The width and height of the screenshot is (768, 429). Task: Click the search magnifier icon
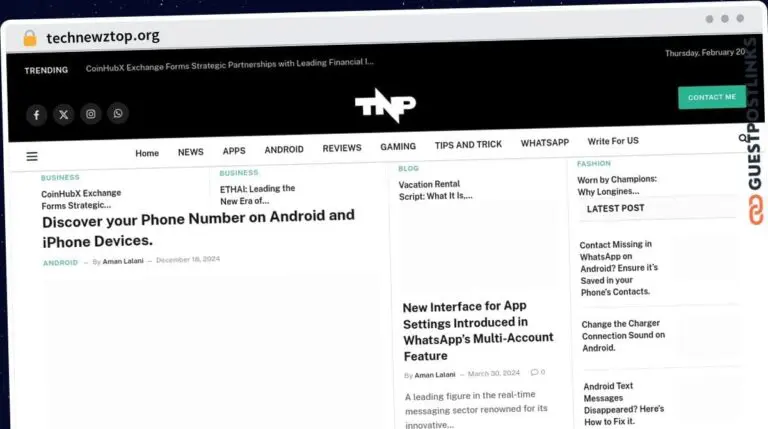[x=743, y=139]
